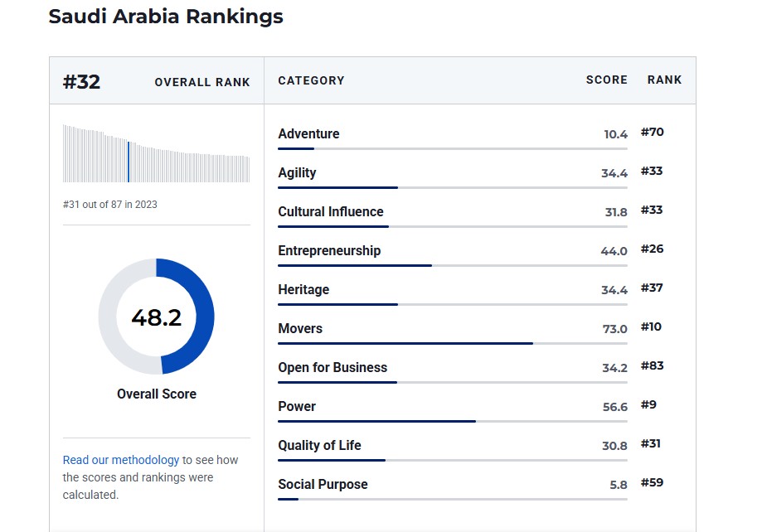Click the Power score progress bar
This screenshot has height=532, width=767.
point(377,421)
